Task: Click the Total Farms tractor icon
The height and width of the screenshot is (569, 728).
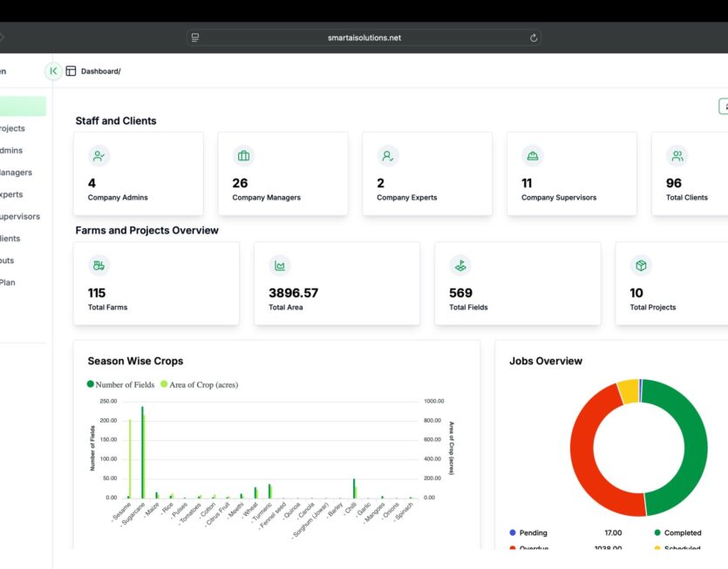Action: point(99,266)
